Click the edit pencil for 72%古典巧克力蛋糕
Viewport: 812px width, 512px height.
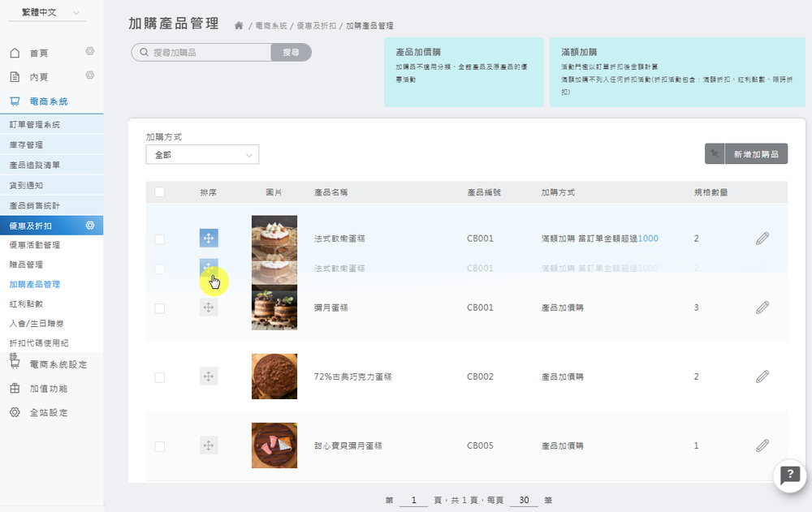point(762,376)
